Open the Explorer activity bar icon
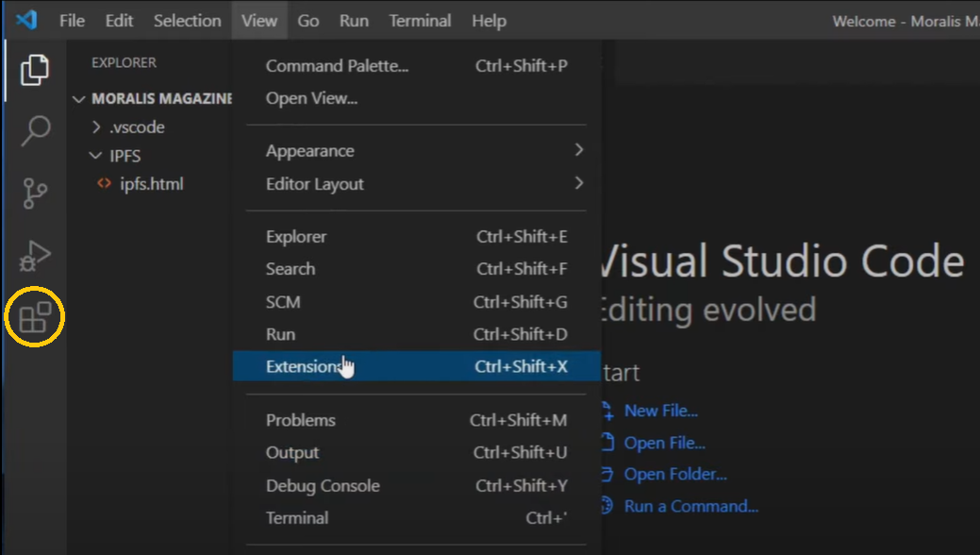Viewport: 980px width, 555px height. click(35, 70)
